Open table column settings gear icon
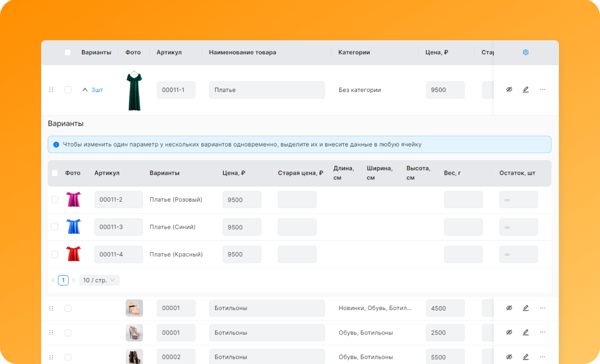The height and width of the screenshot is (364, 600). pyautogui.click(x=525, y=52)
